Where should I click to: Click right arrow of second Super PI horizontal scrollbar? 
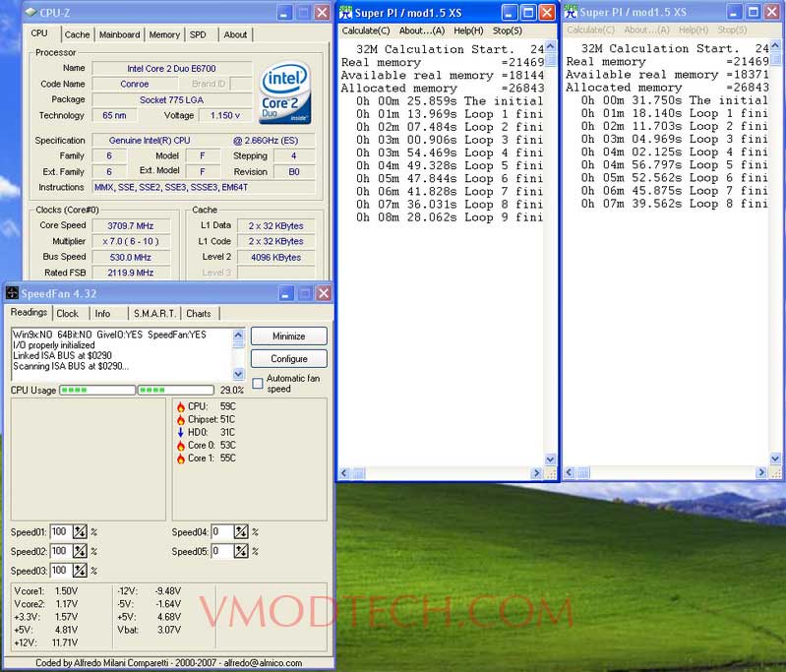[761, 472]
